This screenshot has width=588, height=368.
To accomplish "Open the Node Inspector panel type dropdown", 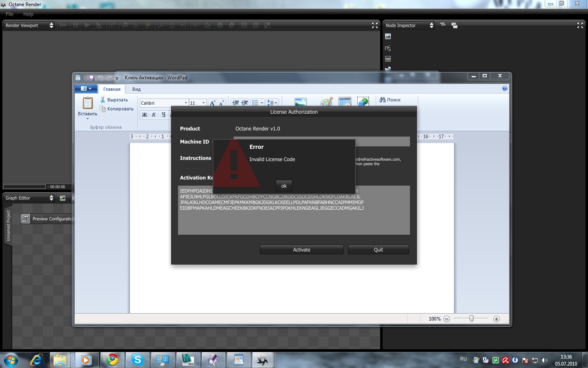I will coord(410,25).
